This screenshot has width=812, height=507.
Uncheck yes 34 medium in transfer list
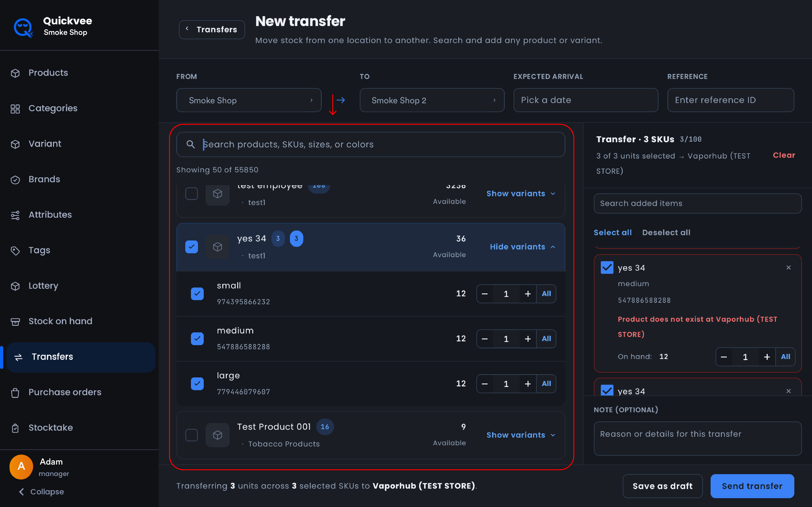pyautogui.click(x=607, y=268)
